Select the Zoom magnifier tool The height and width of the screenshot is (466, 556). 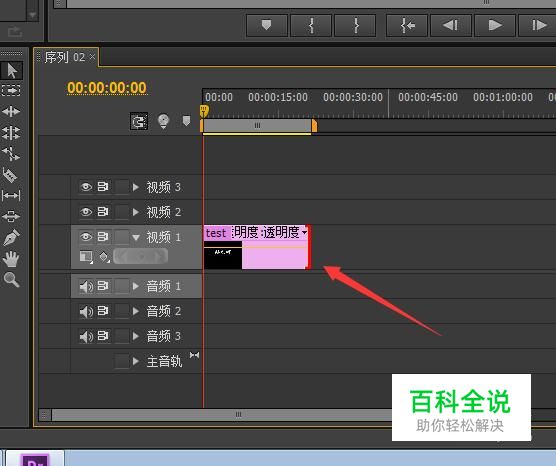coord(11,280)
